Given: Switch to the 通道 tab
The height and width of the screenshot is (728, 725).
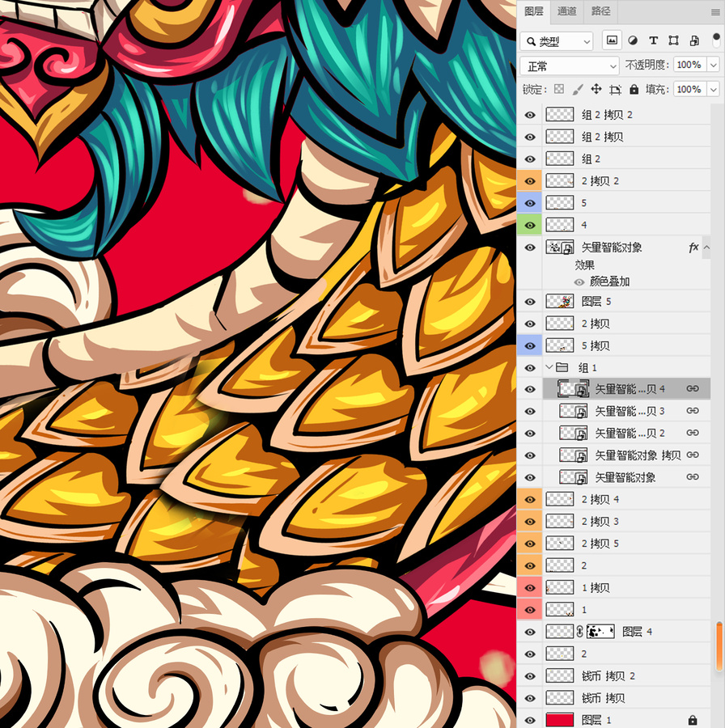Looking at the screenshot, I should (566, 11).
